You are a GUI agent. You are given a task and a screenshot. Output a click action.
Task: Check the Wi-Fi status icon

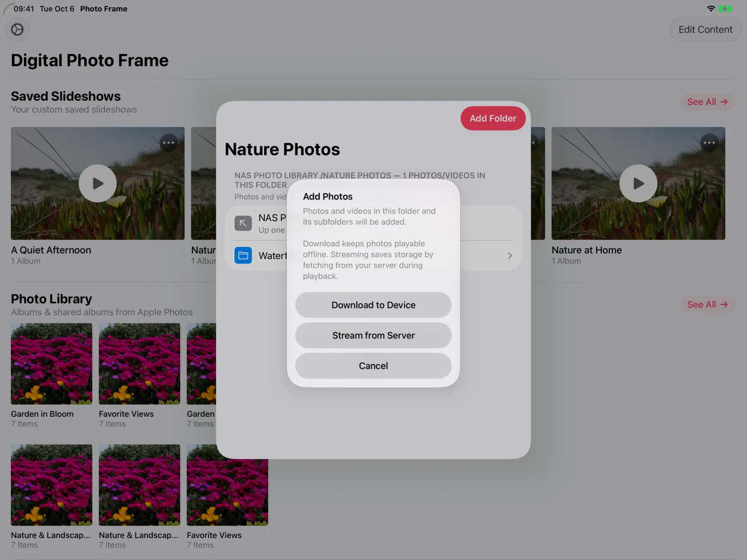tap(711, 8)
